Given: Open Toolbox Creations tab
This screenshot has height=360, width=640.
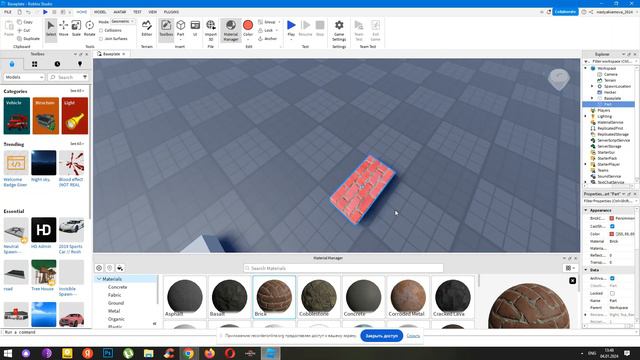Looking at the screenshot, I should (80, 64).
